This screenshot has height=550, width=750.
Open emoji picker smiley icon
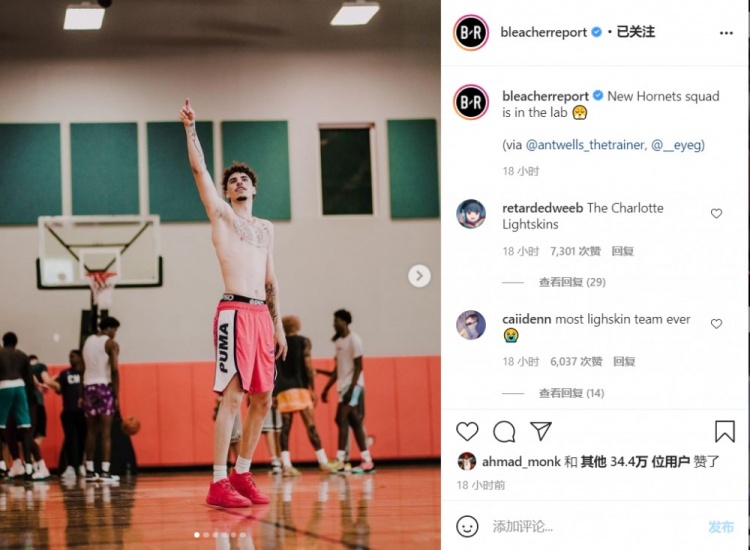[x=467, y=527]
